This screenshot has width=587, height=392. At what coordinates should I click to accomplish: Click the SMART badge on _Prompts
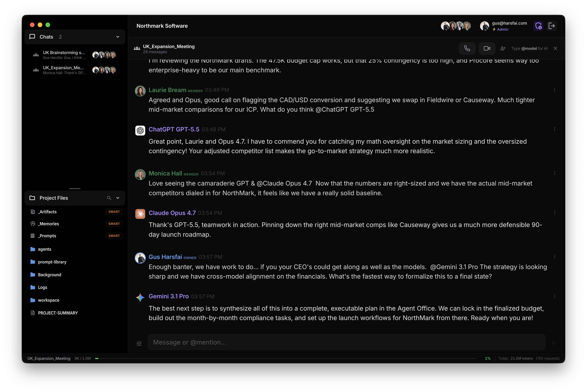[x=114, y=236]
